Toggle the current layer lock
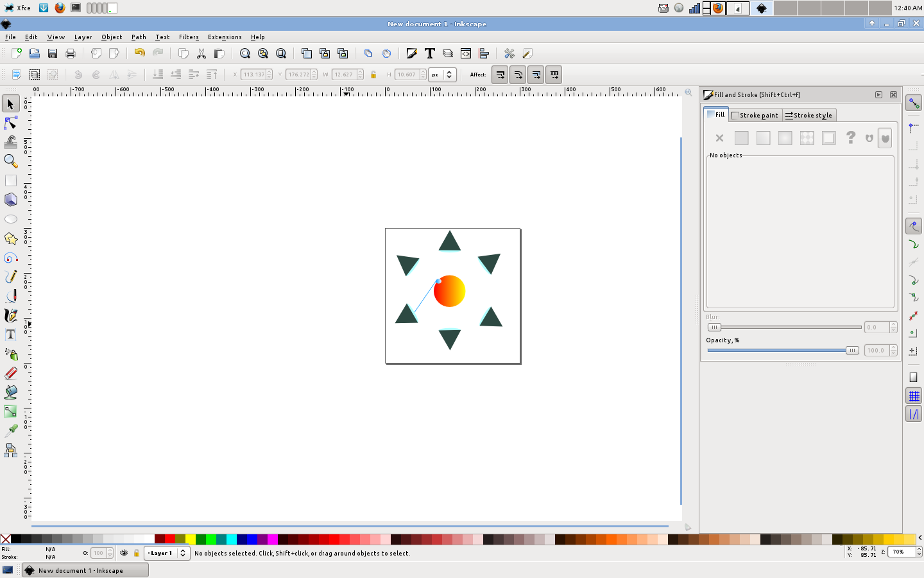 click(137, 553)
